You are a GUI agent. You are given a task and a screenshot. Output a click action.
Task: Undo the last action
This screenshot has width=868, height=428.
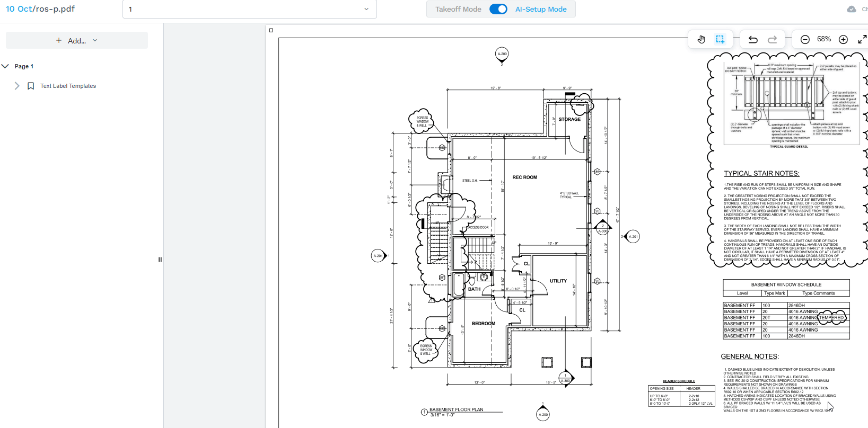click(753, 39)
